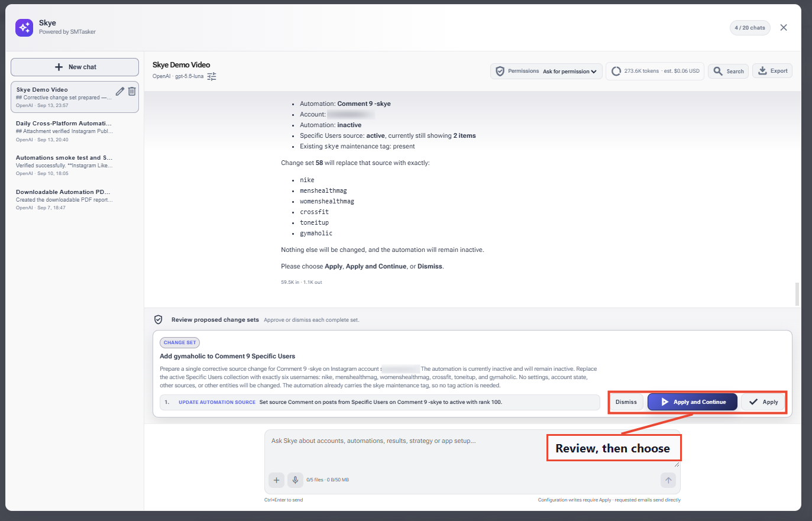Click the Permissions shield icon
The image size is (812, 521).
(x=500, y=71)
